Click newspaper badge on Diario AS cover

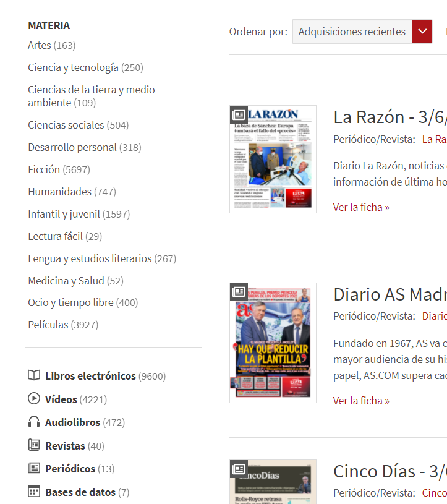click(239, 292)
